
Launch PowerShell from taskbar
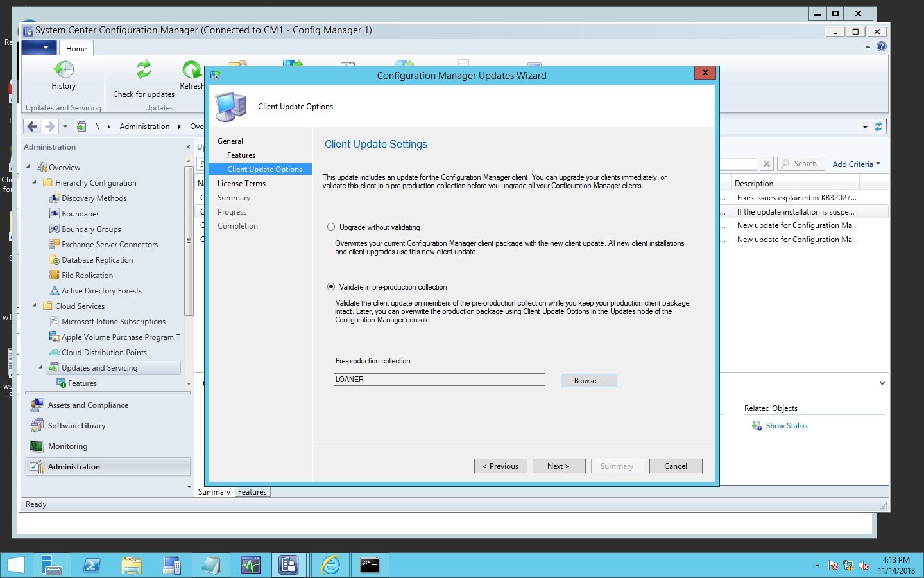coord(92,565)
